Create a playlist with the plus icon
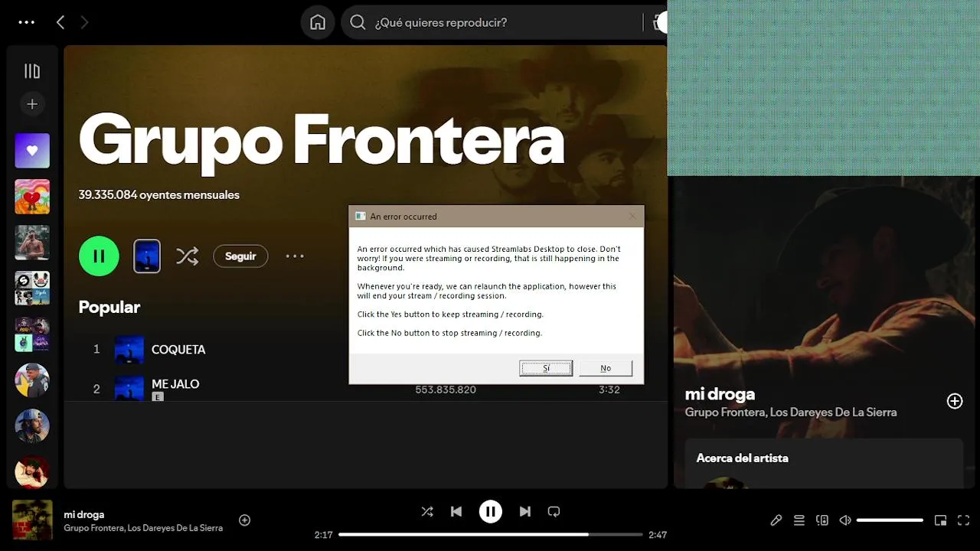980x551 pixels. click(x=32, y=104)
